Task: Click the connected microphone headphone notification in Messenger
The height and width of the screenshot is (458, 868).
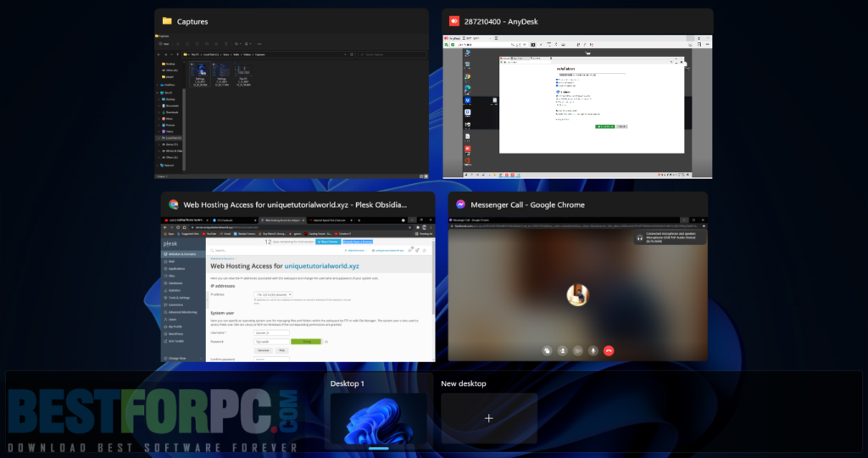Action: 669,237
